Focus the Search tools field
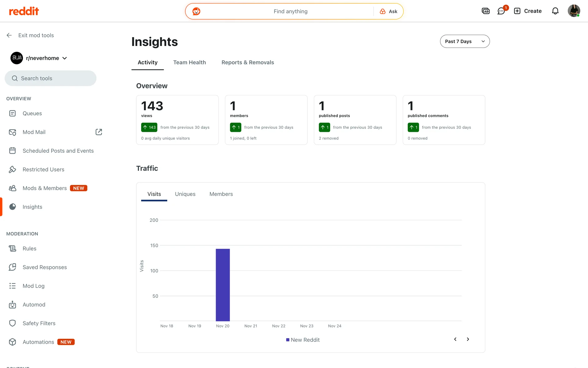The width and height of the screenshot is (588, 368). [51, 79]
